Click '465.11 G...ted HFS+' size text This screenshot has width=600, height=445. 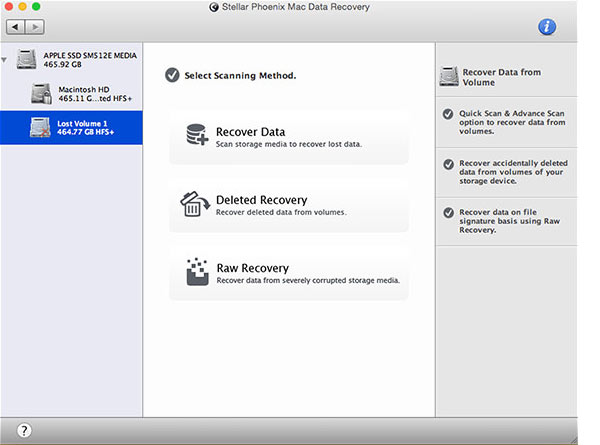pos(95,99)
